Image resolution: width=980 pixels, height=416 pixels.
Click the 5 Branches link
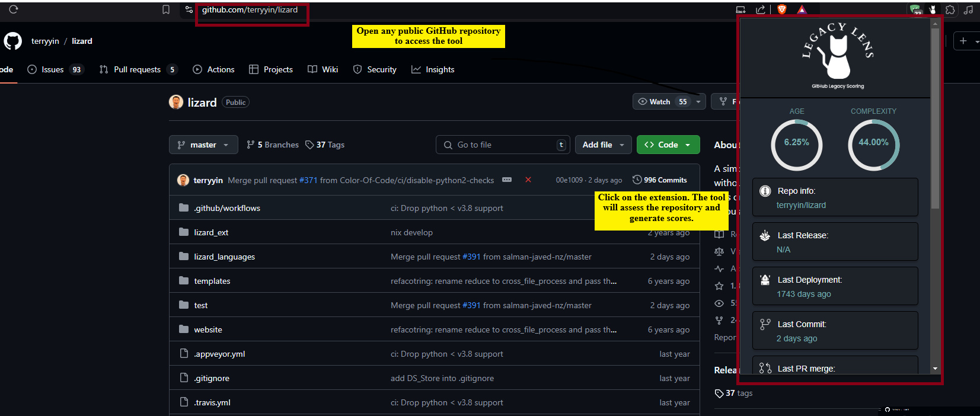[273, 145]
